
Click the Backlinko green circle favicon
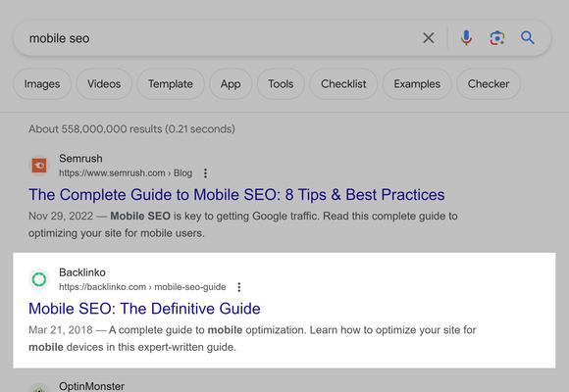click(39, 279)
